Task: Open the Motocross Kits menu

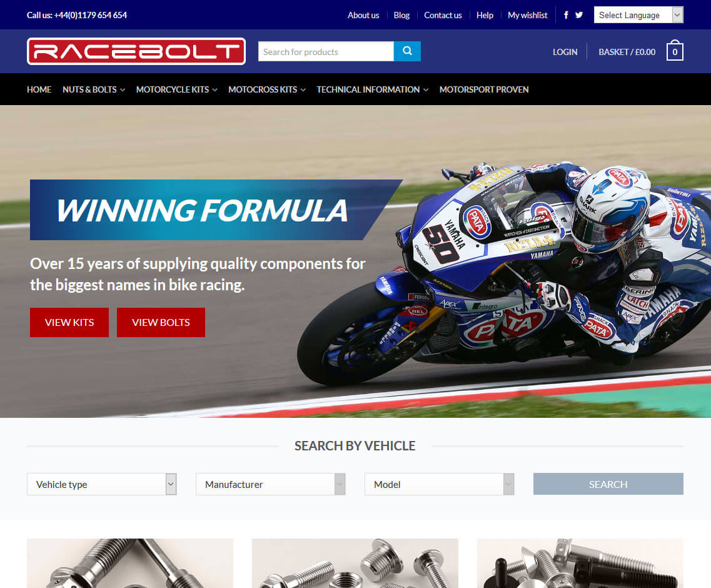Action: [x=267, y=89]
